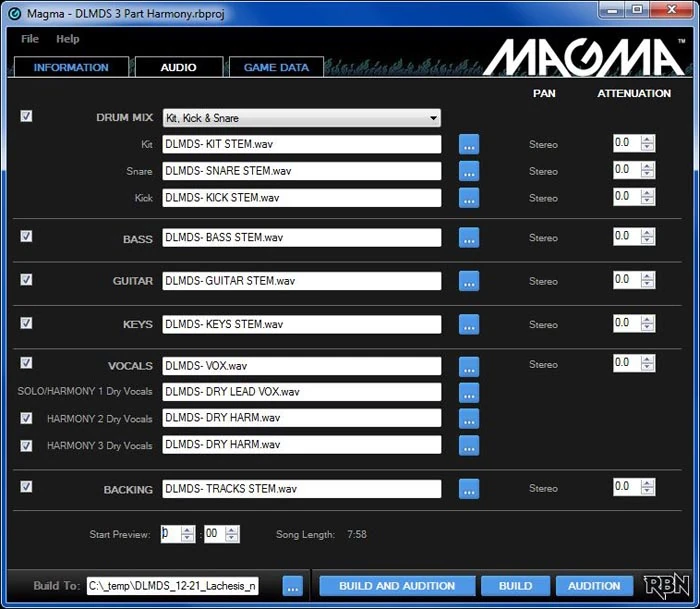The height and width of the screenshot is (609, 700).
Task: Click the Bass stem file field
Action: pos(302,238)
